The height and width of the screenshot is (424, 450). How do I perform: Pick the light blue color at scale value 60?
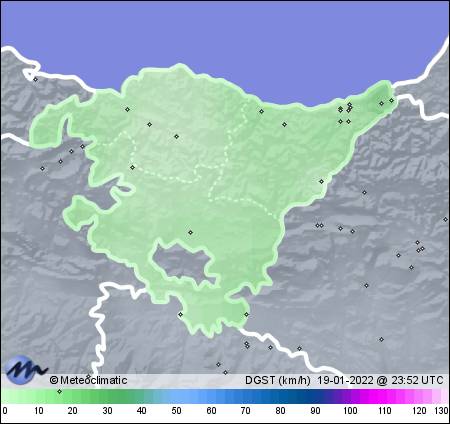point(211,397)
